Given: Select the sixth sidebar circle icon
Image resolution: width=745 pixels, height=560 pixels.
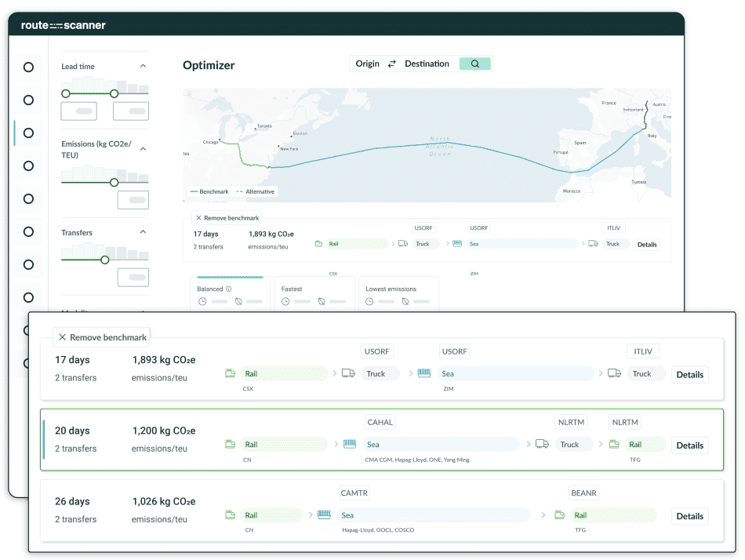Looking at the screenshot, I should (28, 231).
